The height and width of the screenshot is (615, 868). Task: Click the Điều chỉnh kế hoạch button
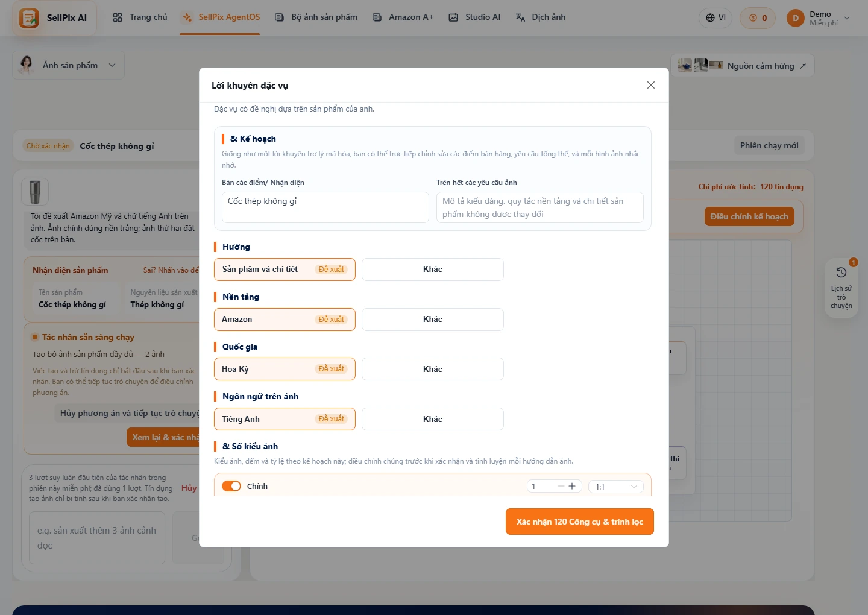coord(749,216)
